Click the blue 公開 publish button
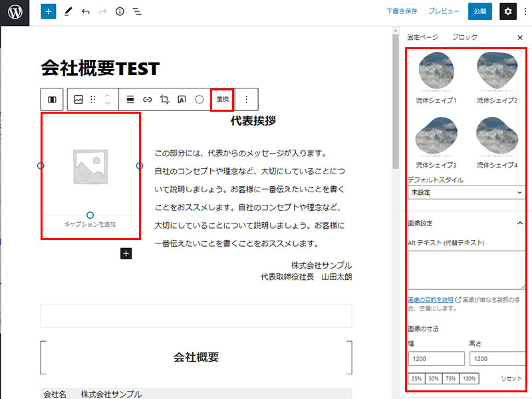The width and height of the screenshot is (532, 399). tap(480, 11)
